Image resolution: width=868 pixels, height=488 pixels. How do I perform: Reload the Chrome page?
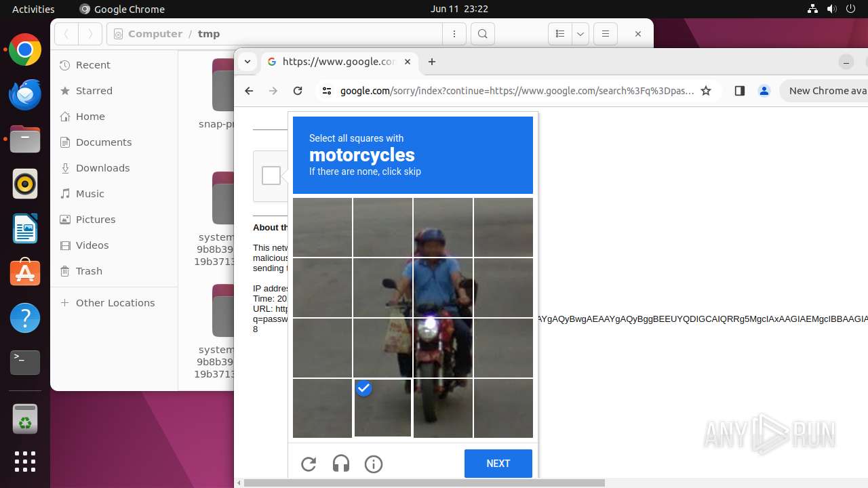pos(298,91)
